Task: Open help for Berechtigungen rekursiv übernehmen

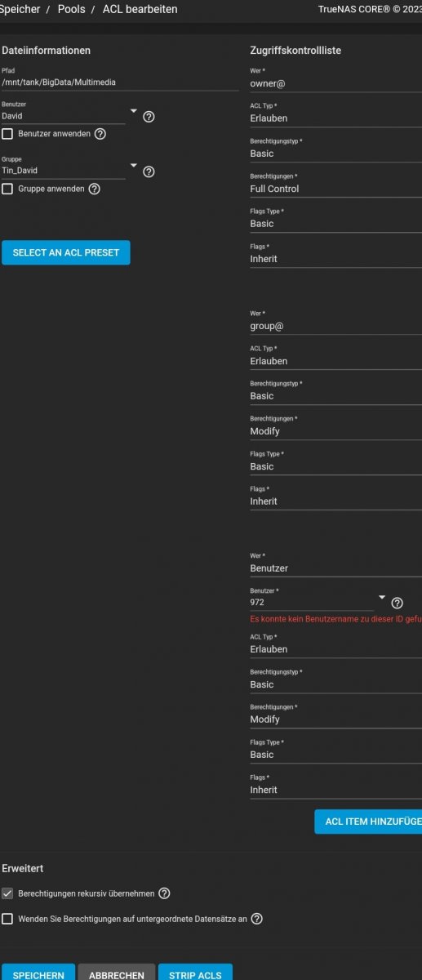Action: coord(164,893)
